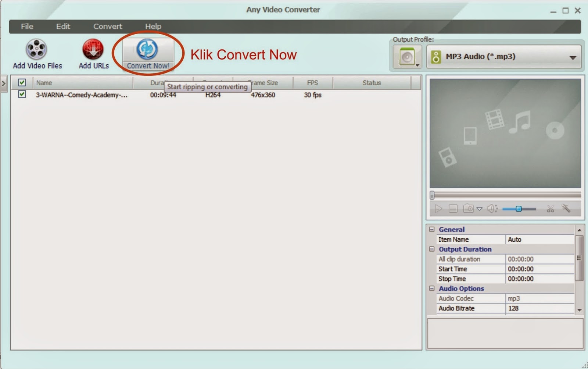The height and width of the screenshot is (369, 588).
Task: Click the video effects magic wand icon
Action: pyautogui.click(x=565, y=208)
